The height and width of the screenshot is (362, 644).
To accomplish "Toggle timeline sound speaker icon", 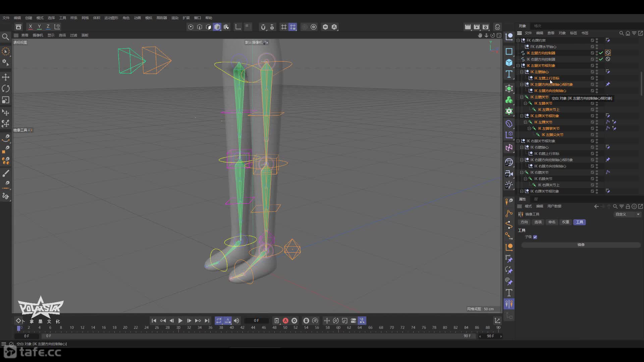I will (x=236, y=321).
